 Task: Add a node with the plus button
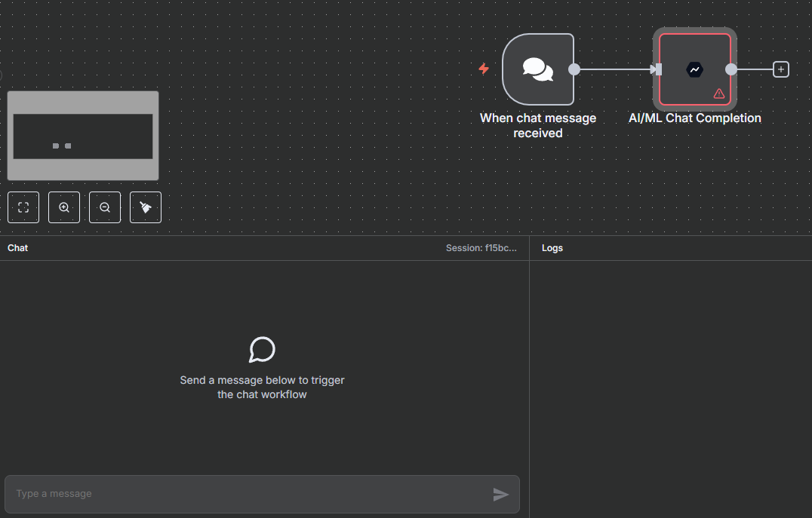click(x=781, y=69)
